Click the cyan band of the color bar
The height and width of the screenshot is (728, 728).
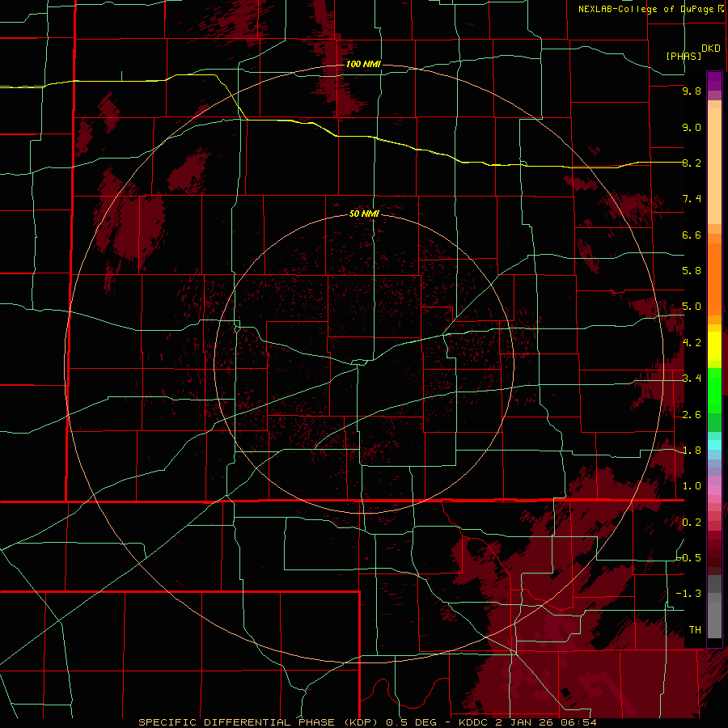click(714, 445)
